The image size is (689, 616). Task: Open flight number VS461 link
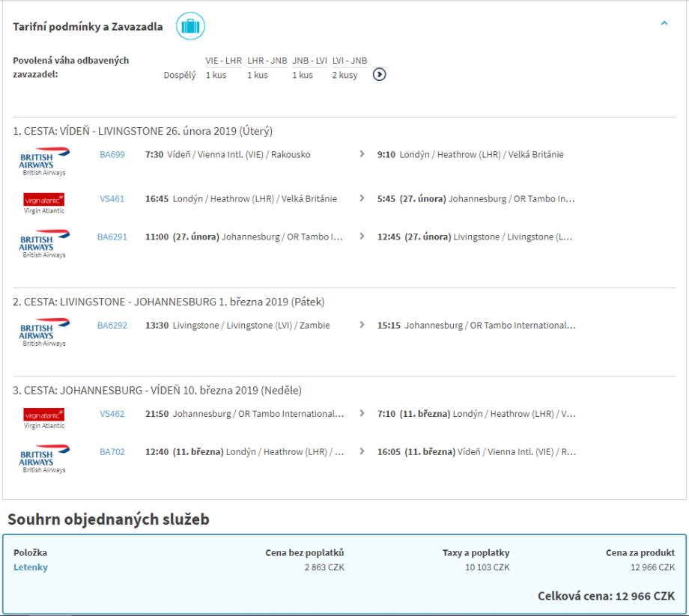[112, 199]
